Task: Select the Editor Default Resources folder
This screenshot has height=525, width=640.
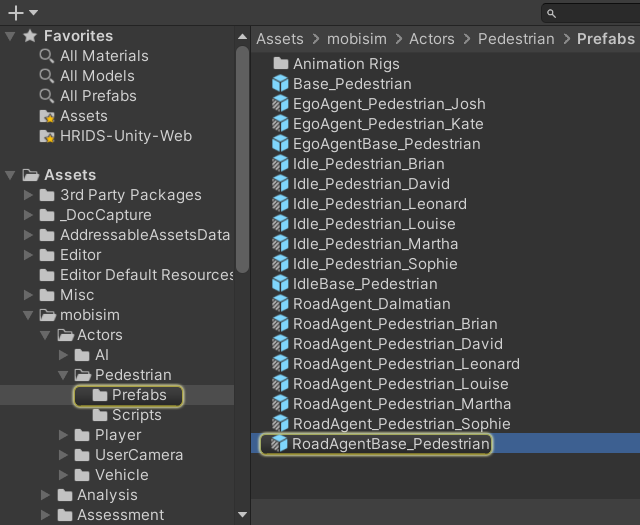Action: (x=146, y=275)
